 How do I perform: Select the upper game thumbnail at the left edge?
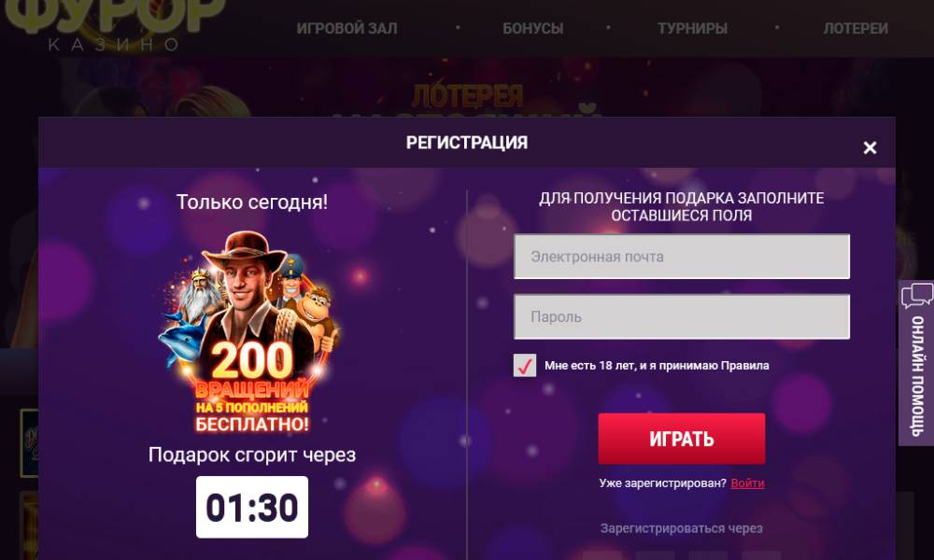click(29, 443)
